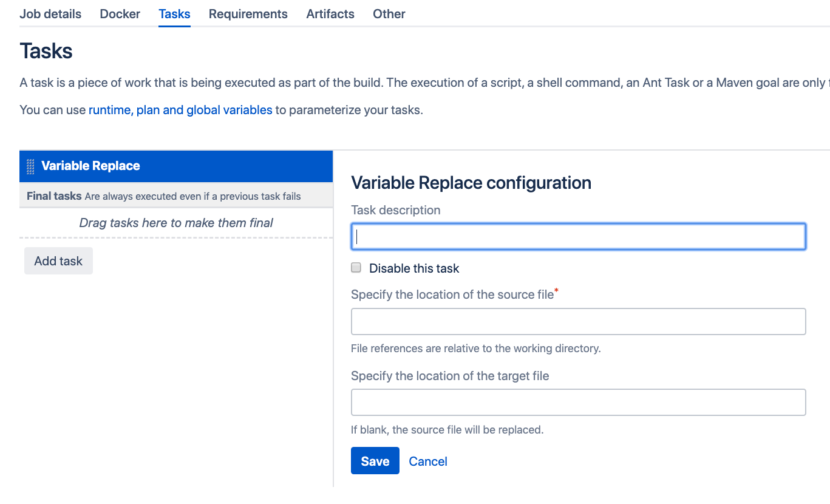Screen dimensions: 830x504
Task: Follow the runtime, plan and global variables link
Action: click(x=180, y=110)
